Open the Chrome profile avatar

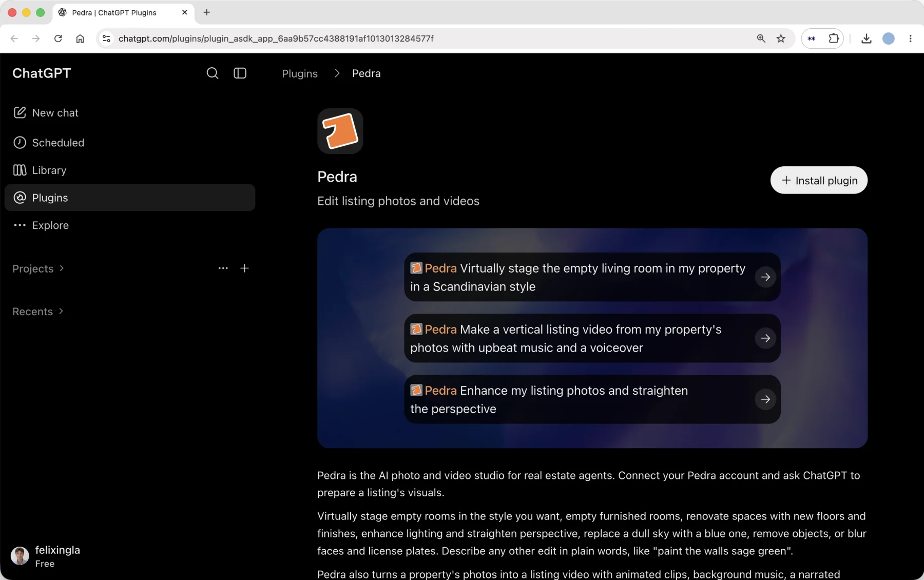point(888,38)
